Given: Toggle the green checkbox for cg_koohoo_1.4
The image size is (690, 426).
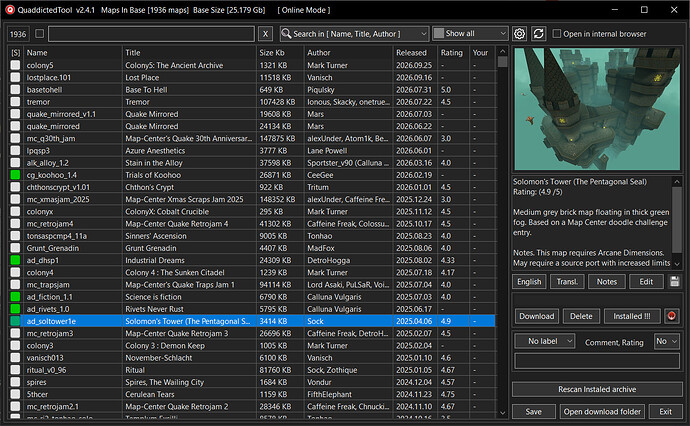Looking at the screenshot, I should click(15, 175).
